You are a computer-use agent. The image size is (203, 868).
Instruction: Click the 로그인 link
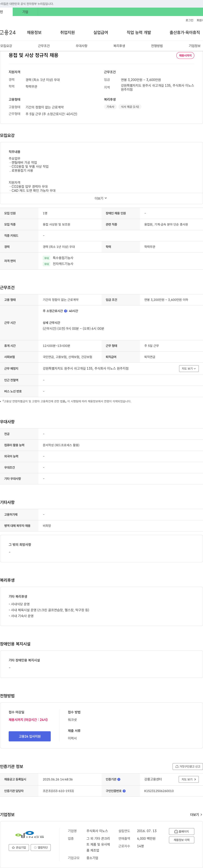(x=189, y=20)
